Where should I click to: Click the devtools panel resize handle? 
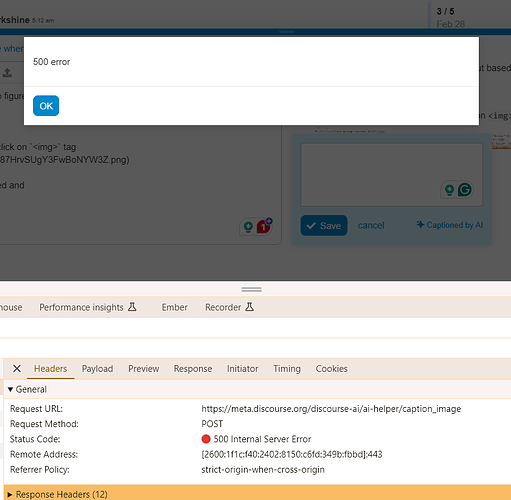coord(252,289)
